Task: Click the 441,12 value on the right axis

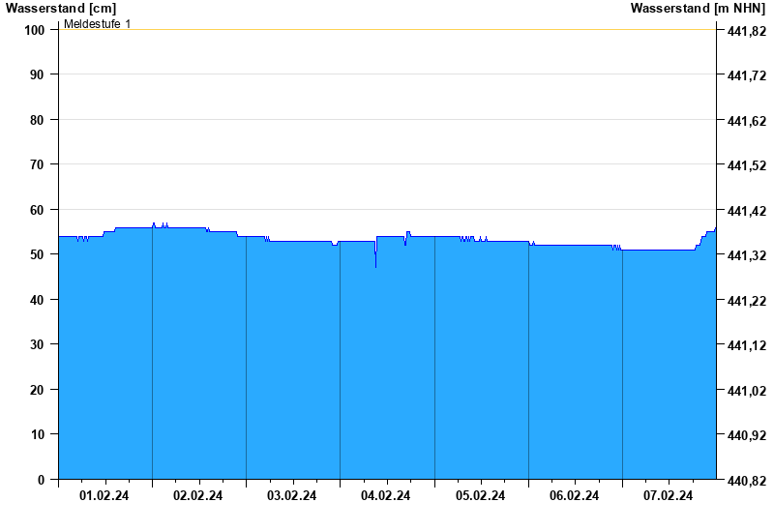Action: pyautogui.click(x=745, y=345)
